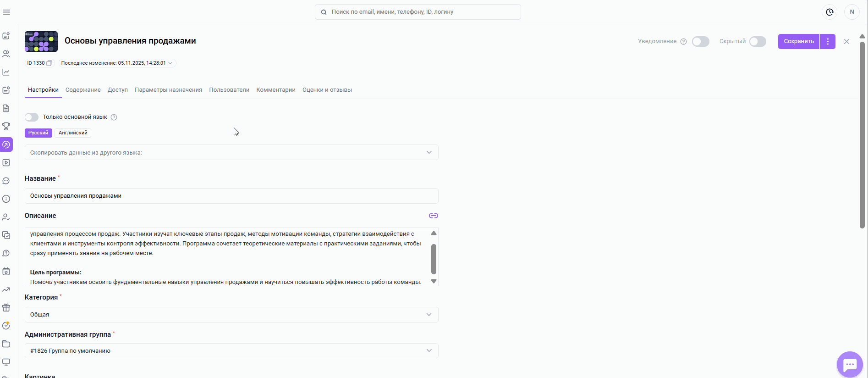
Task: Open the three-dot menu beside Сохранить
Action: click(828, 41)
